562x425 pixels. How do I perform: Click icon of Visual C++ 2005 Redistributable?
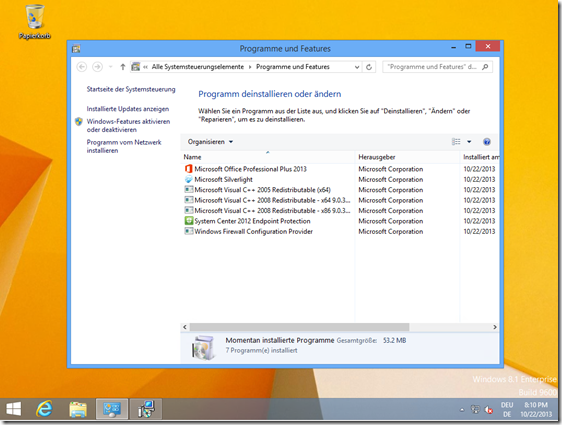coord(189,190)
